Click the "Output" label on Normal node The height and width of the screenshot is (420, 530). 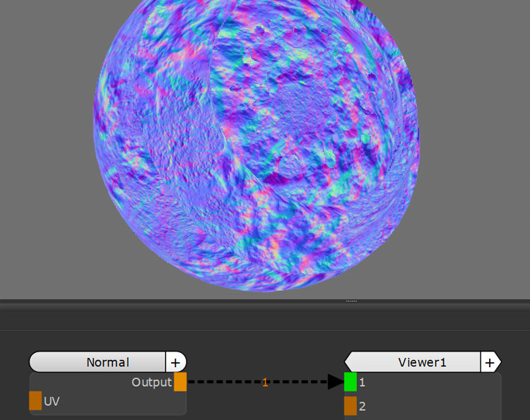pos(151,382)
